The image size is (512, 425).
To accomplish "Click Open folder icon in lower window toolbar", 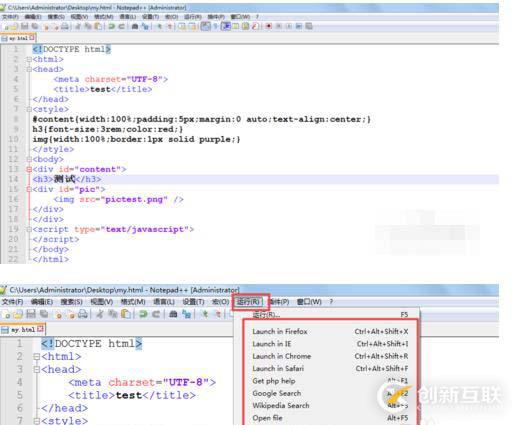I will coord(18,314).
